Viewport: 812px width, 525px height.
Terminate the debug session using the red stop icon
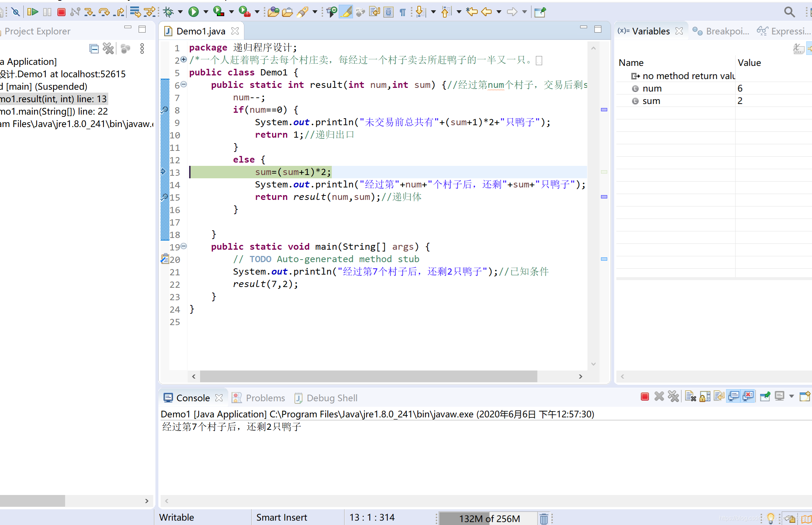pos(61,12)
